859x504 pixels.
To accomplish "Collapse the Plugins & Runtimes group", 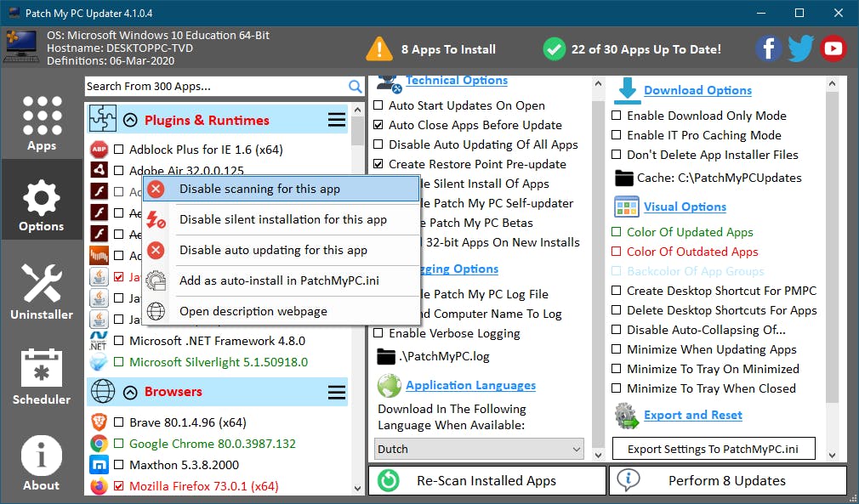I will pyautogui.click(x=130, y=120).
